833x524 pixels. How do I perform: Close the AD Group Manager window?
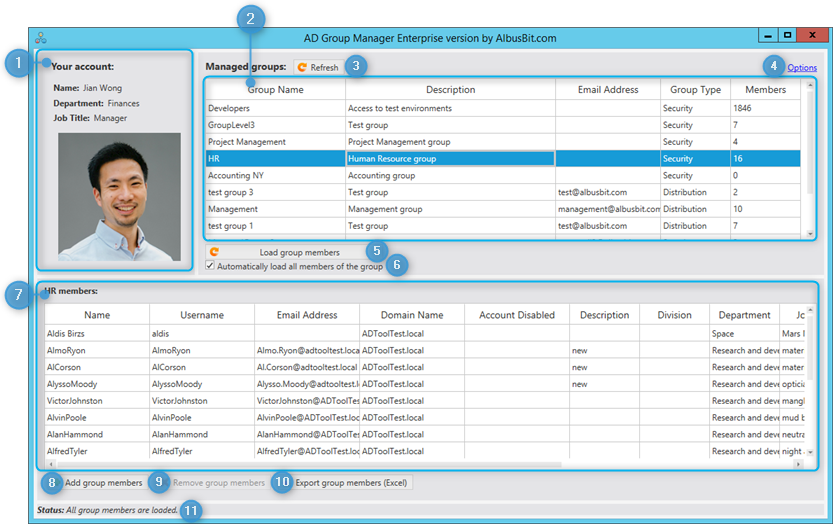coord(812,36)
